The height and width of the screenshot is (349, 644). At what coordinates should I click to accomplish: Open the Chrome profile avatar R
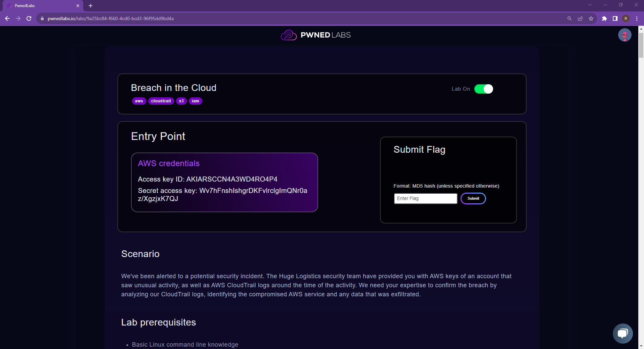pyautogui.click(x=626, y=18)
